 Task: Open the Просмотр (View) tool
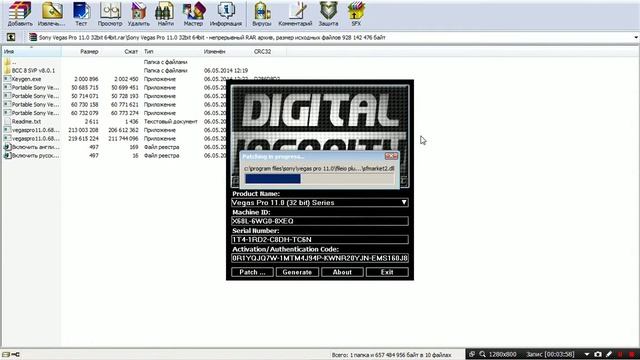pyautogui.click(x=110, y=14)
